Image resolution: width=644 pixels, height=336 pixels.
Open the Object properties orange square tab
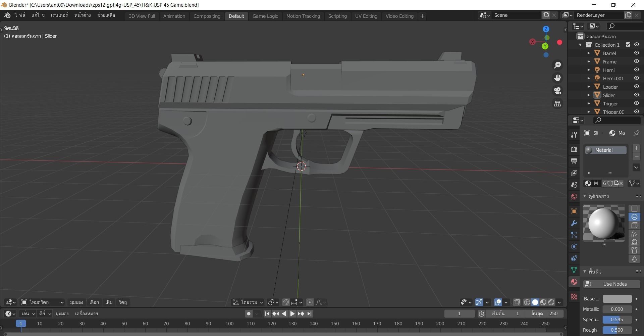574,211
